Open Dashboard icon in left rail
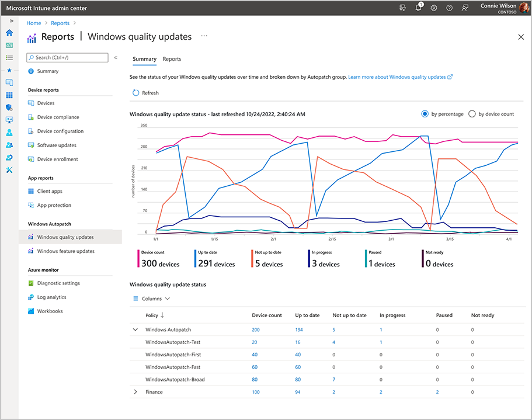Image resolution: width=532 pixels, height=420 pixels. (x=9, y=45)
